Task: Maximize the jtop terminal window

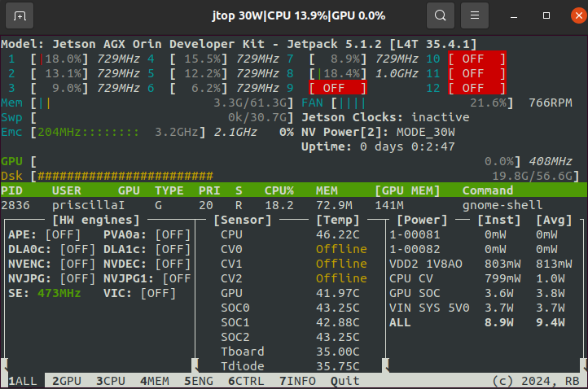Action: tap(546, 15)
